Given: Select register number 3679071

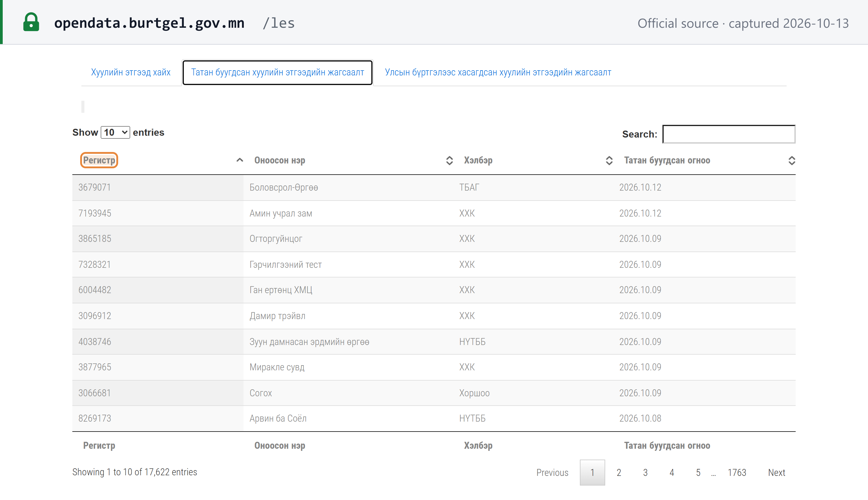Looking at the screenshot, I should (94, 188).
